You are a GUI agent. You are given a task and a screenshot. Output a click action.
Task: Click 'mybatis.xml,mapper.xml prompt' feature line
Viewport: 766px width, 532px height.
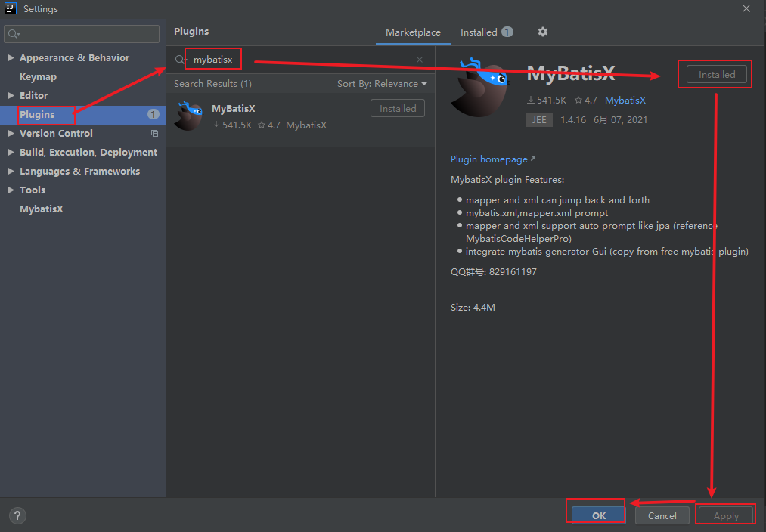[x=537, y=213]
